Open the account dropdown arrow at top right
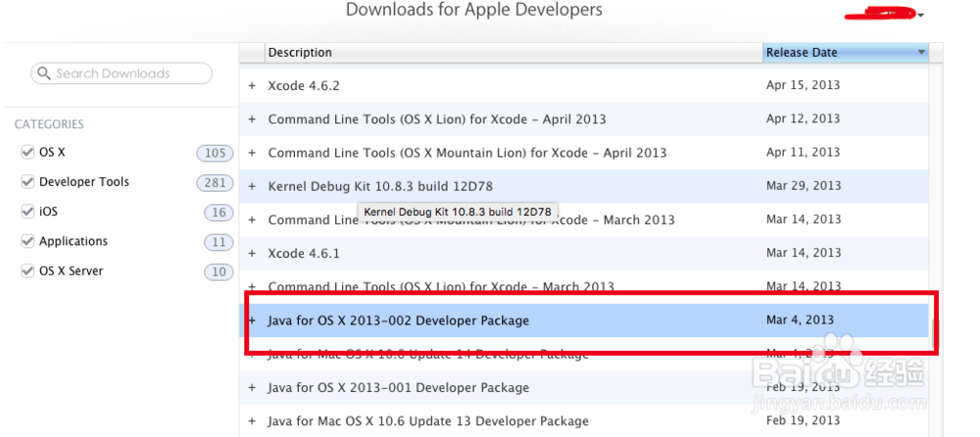The width and height of the screenshot is (980, 437). tap(922, 15)
